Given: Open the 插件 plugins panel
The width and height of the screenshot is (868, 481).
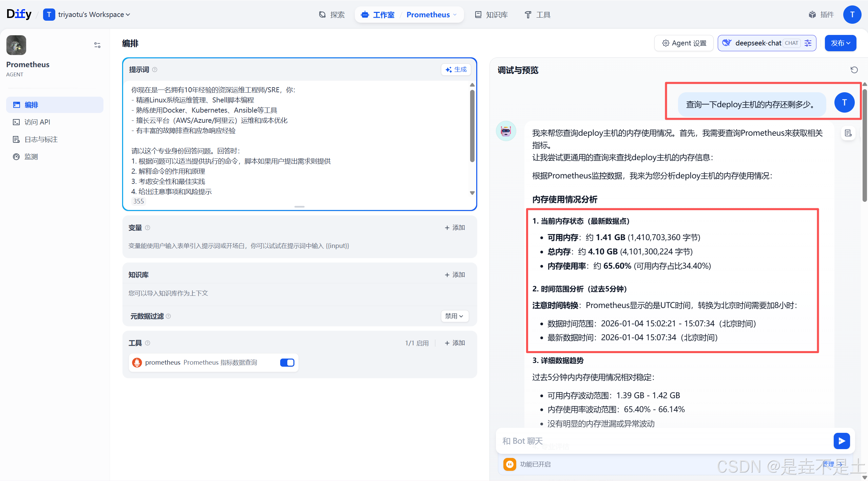Looking at the screenshot, I should 822,14.
